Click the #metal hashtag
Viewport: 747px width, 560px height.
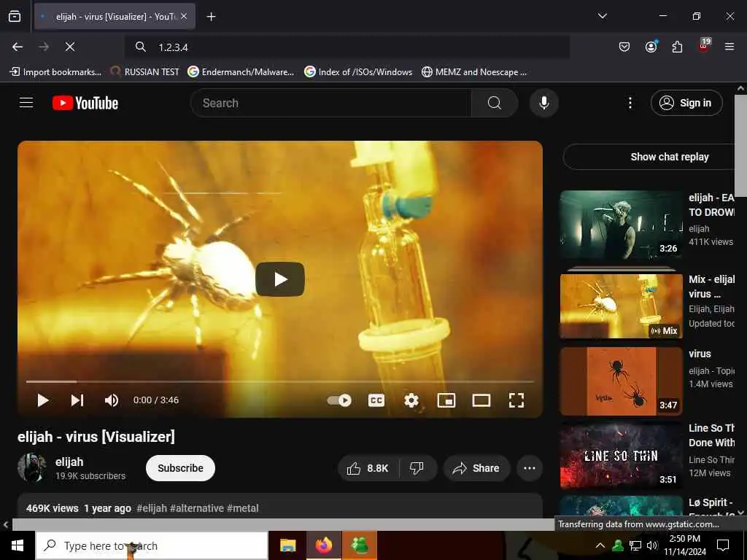(242, 508)
